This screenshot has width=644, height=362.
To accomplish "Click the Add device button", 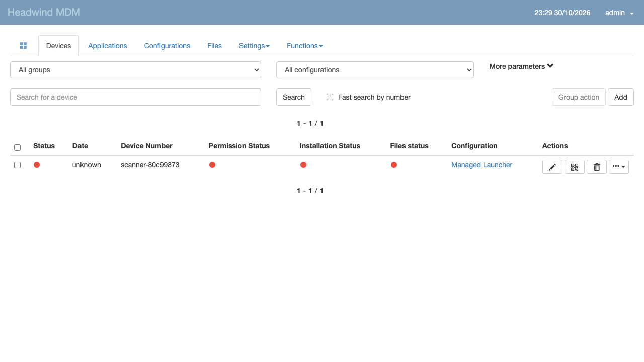I will click(621, 97).
